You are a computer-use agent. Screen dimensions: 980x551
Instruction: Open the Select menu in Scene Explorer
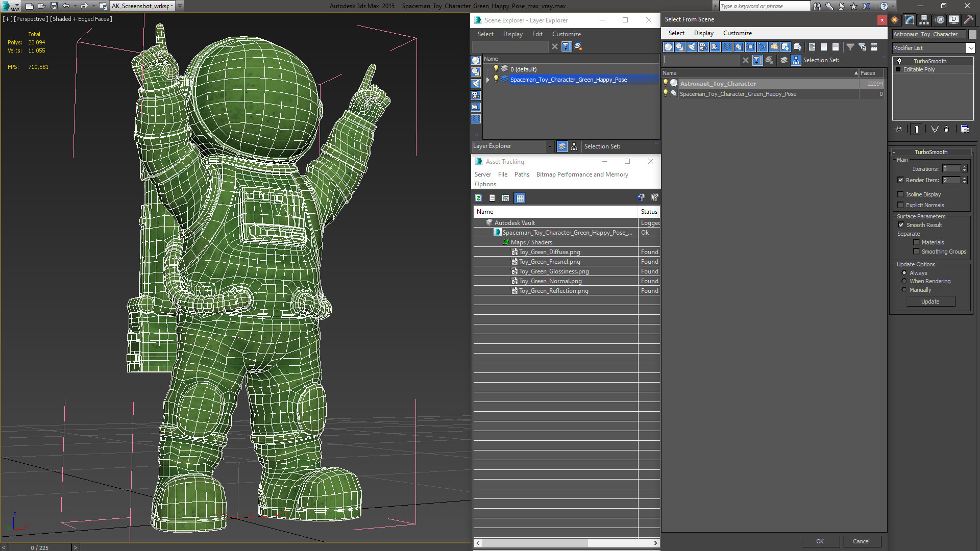pyautogui.click(x=485, y=34)
